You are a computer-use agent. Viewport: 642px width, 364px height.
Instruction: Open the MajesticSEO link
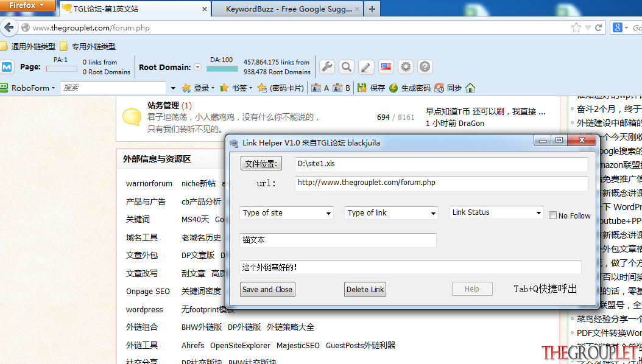[298, 346]
